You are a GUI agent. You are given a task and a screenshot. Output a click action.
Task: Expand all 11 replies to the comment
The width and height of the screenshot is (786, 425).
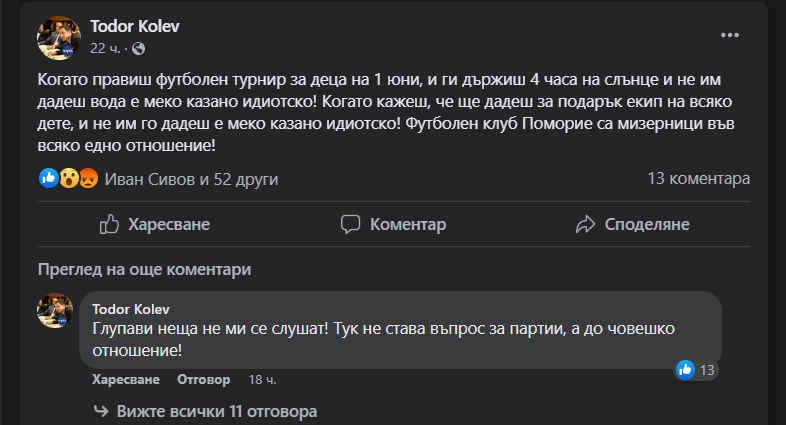(216, 411)
